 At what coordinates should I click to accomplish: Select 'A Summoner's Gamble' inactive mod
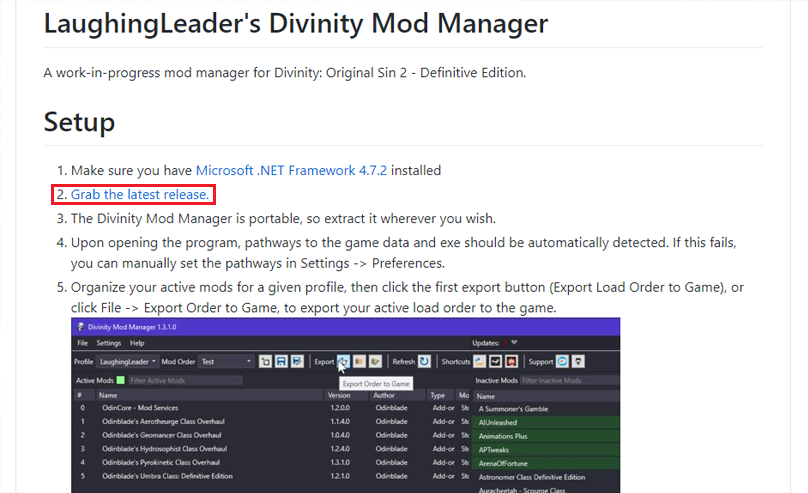point(547,409)
